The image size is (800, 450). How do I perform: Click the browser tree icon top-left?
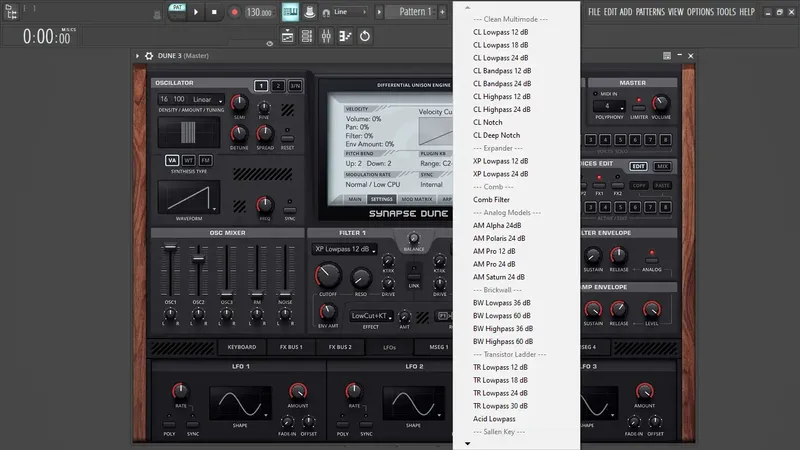tap(11, 12)
